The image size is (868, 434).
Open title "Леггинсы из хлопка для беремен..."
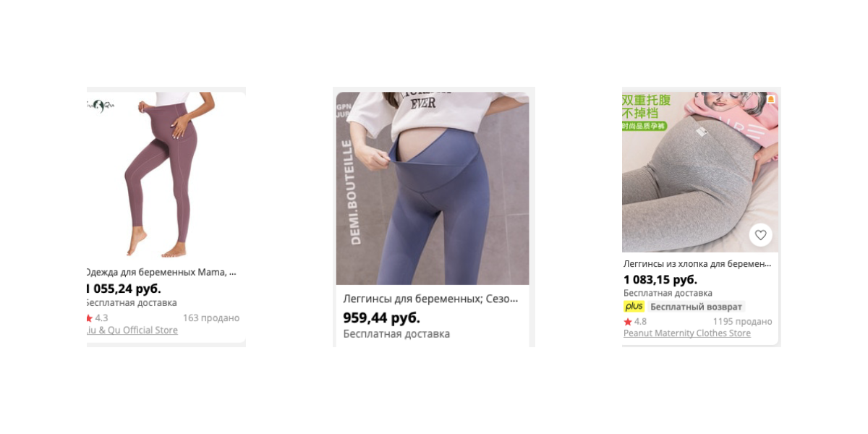click(697, 264)
